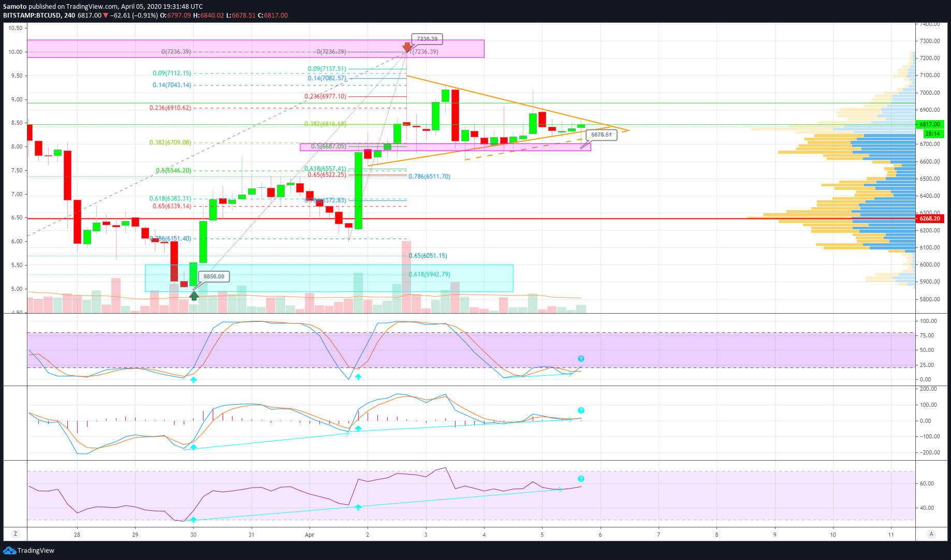Select the 0.65(6339.14) fib label
The image size is (951, 560).
click(x=172, y=206)
